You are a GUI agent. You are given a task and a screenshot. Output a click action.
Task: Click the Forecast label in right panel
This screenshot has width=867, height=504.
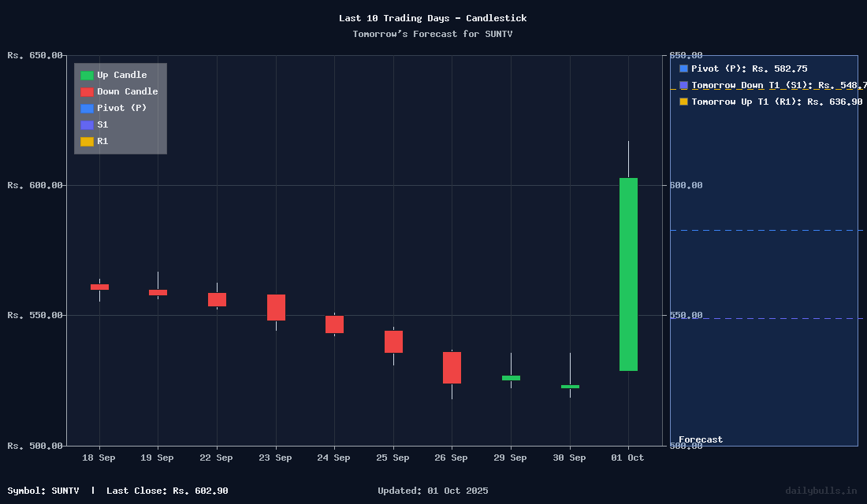(701, 439)
